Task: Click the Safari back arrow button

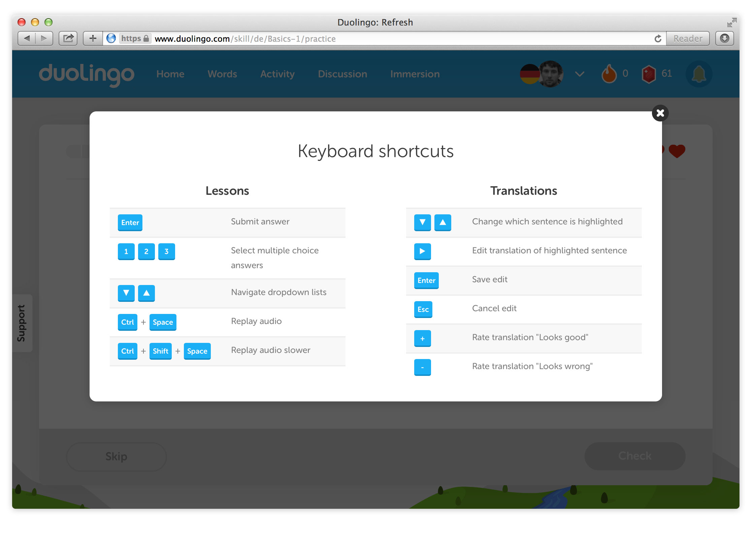Action: [x=27, y=38]
